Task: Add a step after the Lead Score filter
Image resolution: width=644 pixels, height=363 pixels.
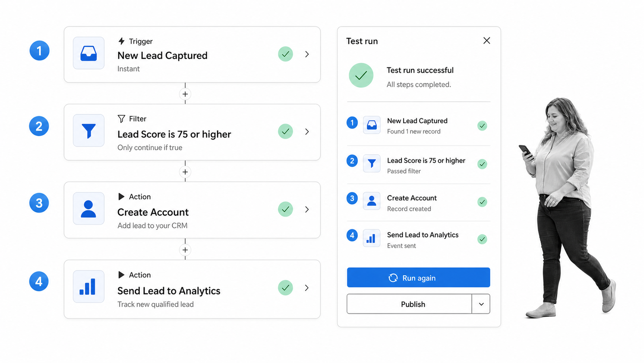Action: click(x=185, y=172)
